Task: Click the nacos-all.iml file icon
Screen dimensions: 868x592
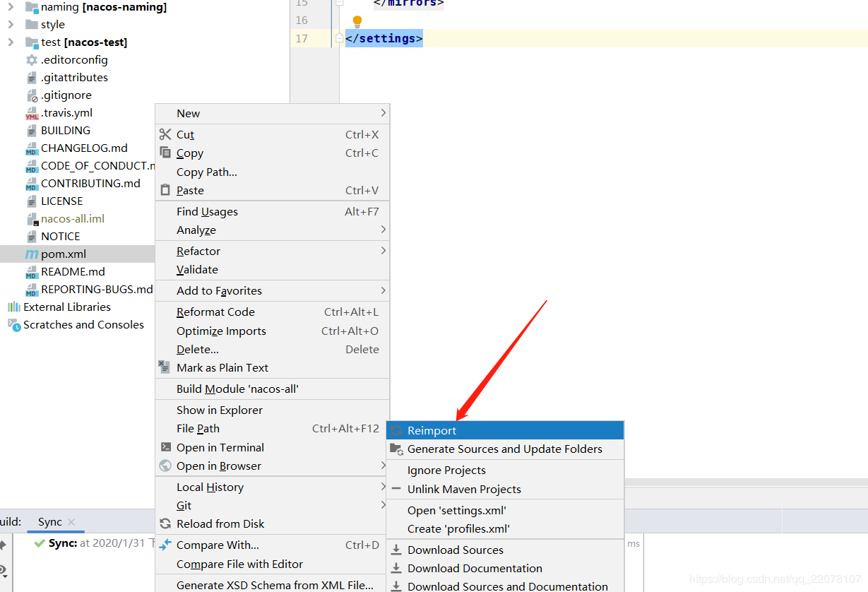Action: [32, 219]
